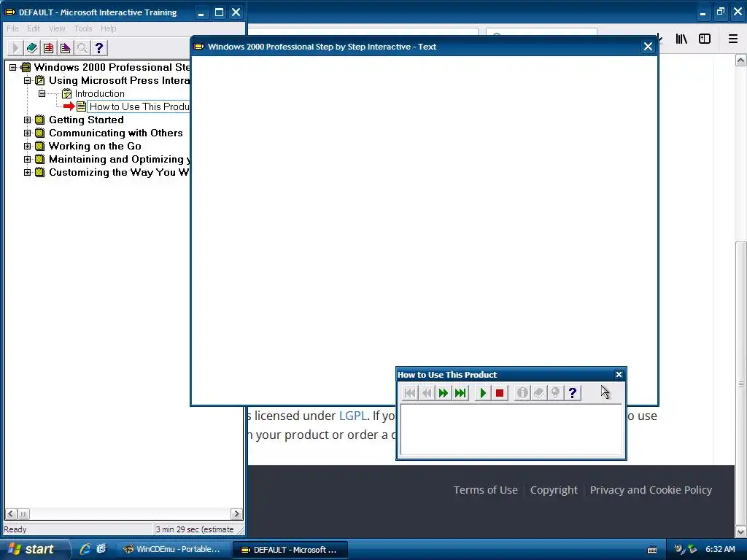This screenshot has height=560, width=747.
Task: Collapse the Introduction node
Action: pos(42,93)
